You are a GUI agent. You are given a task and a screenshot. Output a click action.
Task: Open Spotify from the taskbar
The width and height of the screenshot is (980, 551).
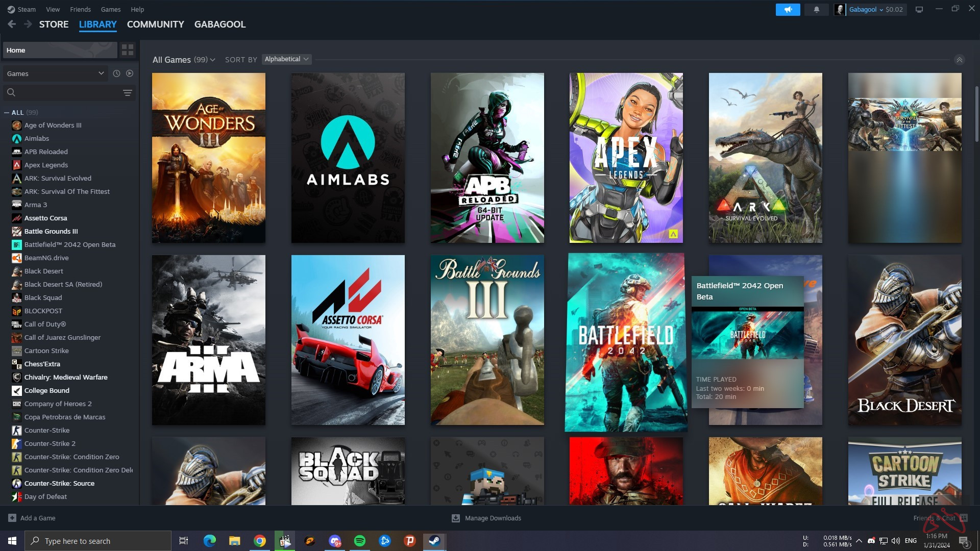360,541
